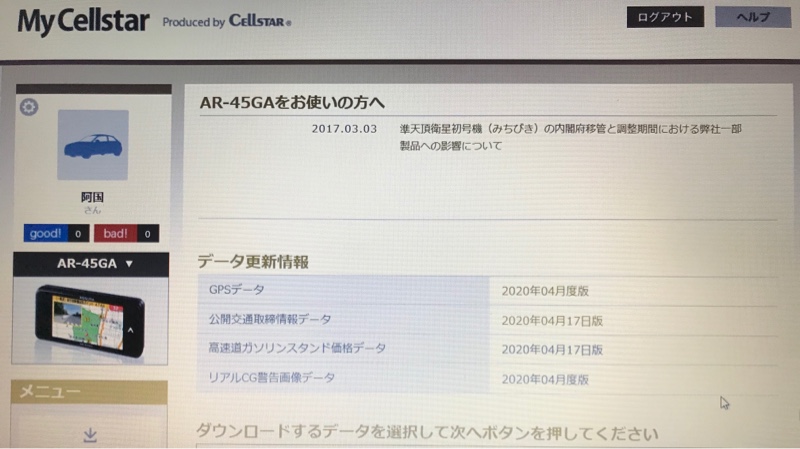Click the Cellstar brand logo
Image resolution: width=800 pixels, height=449 pixels.
[x=260, y=21]
